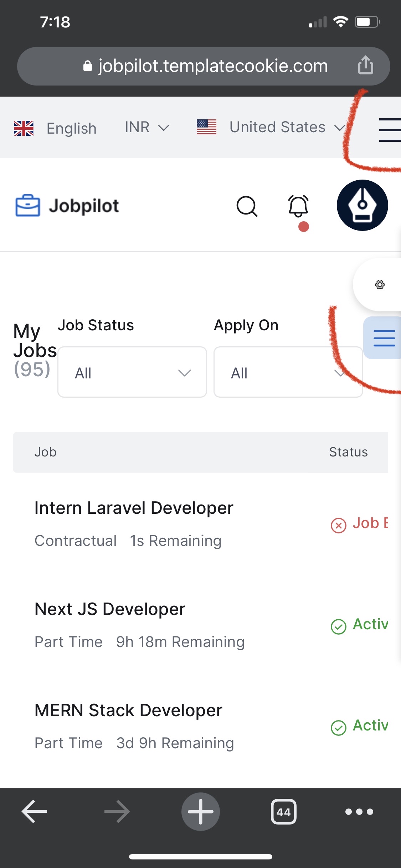Open the blue dashboard sidebar menu button
The width and height of the screenshot is (401, 868).
tap(384, 338)
